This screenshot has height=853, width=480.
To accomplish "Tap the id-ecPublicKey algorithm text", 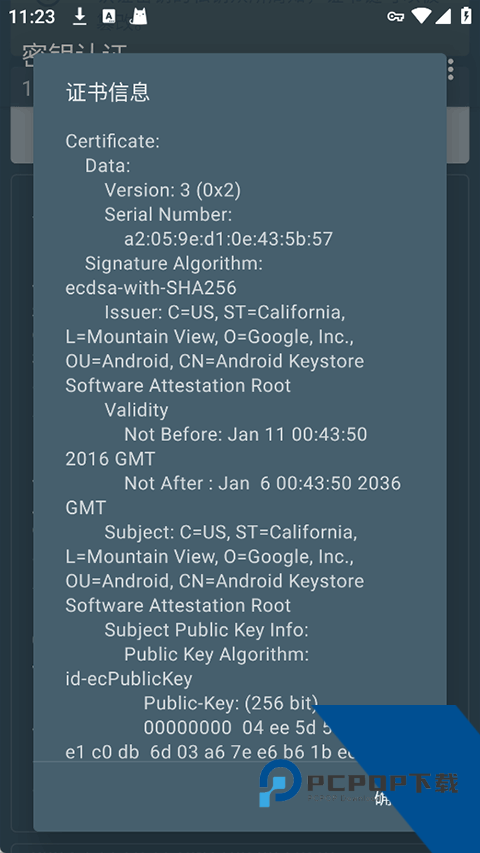I will (129, 679).
